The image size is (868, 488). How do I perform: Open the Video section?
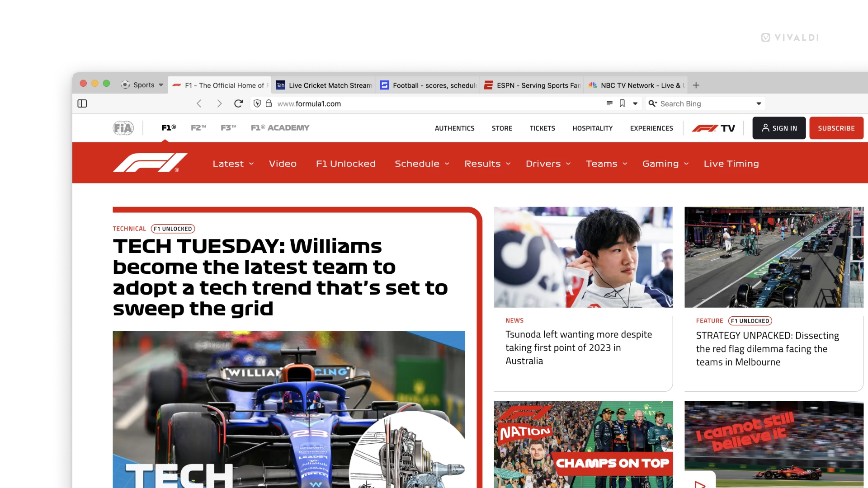click(283, 164)
